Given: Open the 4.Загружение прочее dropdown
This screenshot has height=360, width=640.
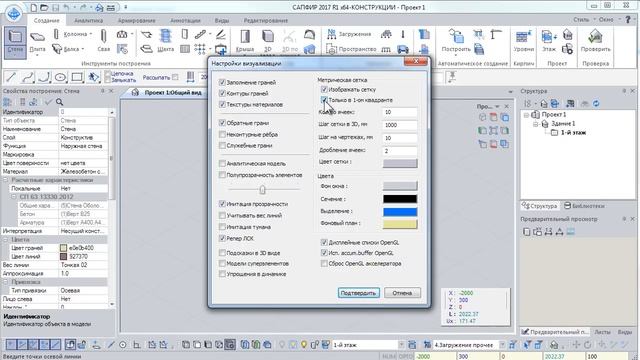Looking at the screenshot, I should 502,345.
